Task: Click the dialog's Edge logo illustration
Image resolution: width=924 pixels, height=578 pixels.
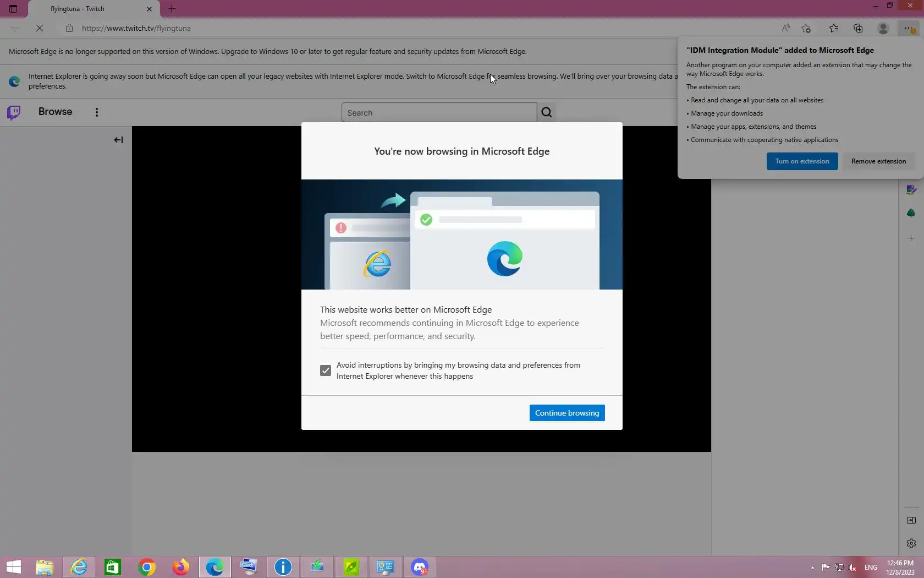Action: click(x=505, y=259)
